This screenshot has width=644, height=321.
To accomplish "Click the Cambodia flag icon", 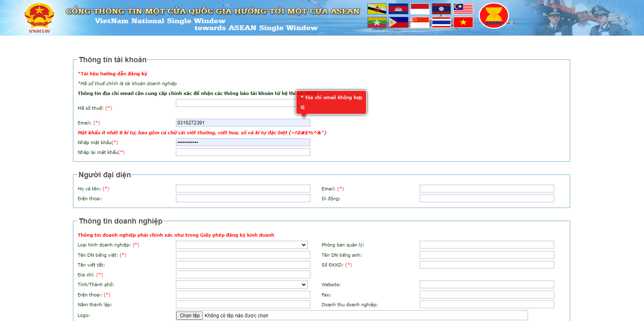I will [x=398, y=9].
